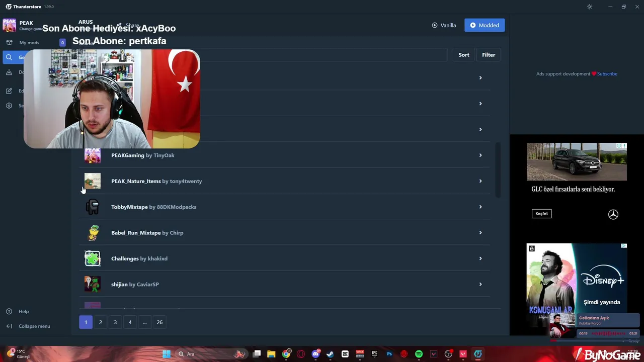644x362 pixels.
Task: Go to page 2 of mods
Action: [101, 322]
